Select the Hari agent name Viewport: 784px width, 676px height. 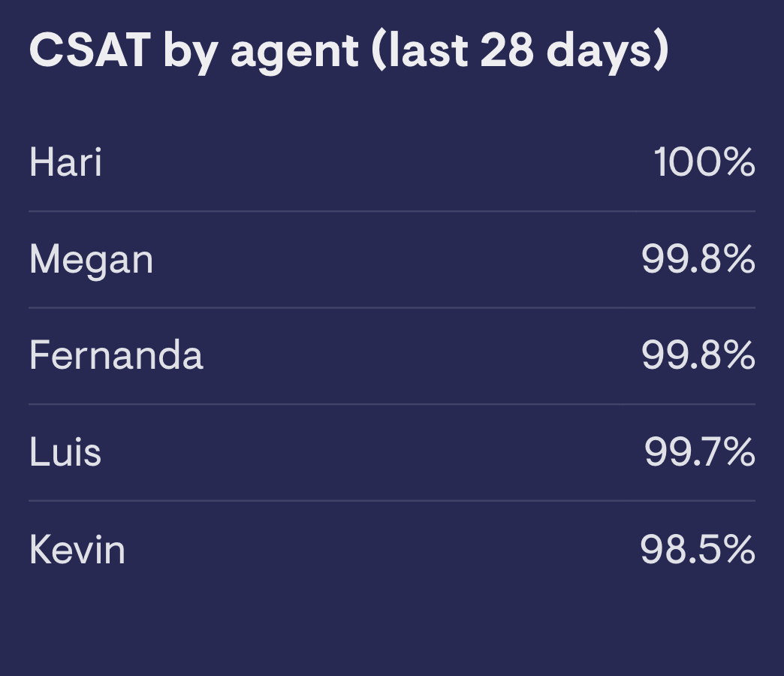click(x=65, y=162)
